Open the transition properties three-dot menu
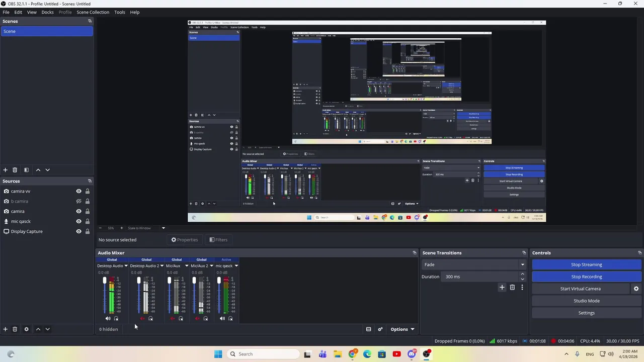The image size is (644, 362). click(x=522, y=288)
